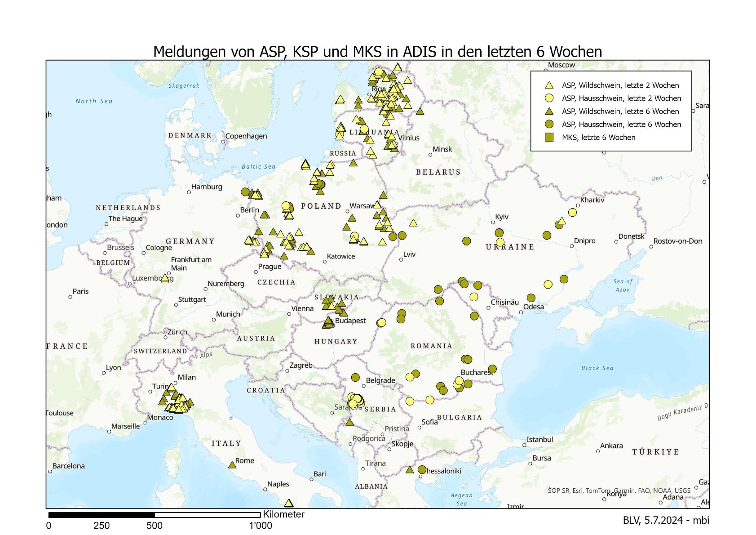Click the 'Vilnius' city label
Screen dimensions: 756x535
pos(409,138)
